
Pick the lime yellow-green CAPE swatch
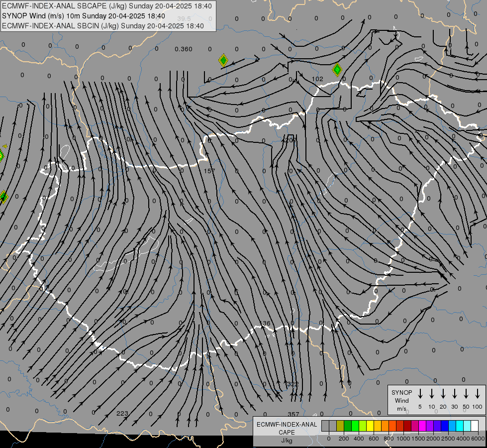tap(363, 426)
